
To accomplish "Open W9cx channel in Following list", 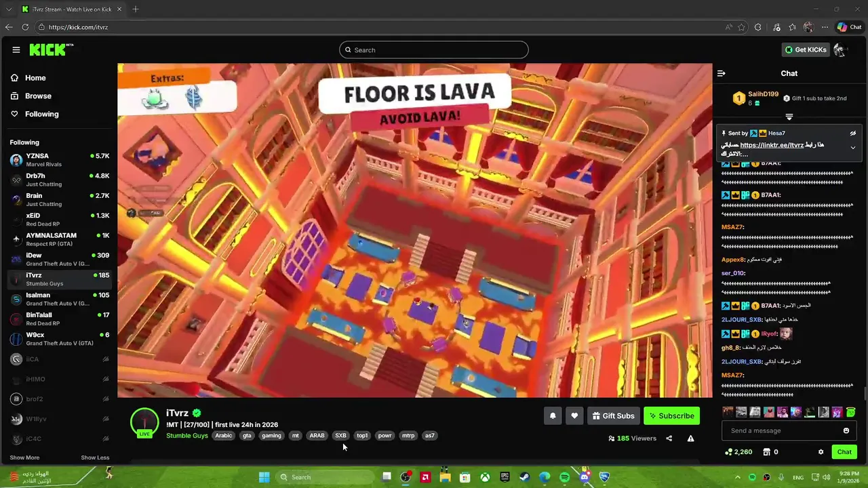I will [x=60, y=338].
